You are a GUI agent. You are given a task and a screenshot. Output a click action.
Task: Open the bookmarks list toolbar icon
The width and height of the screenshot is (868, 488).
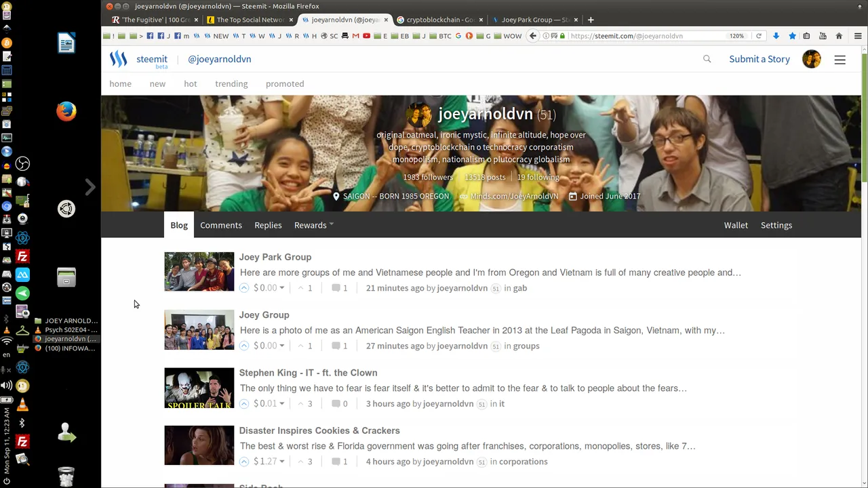coord(806,36)
